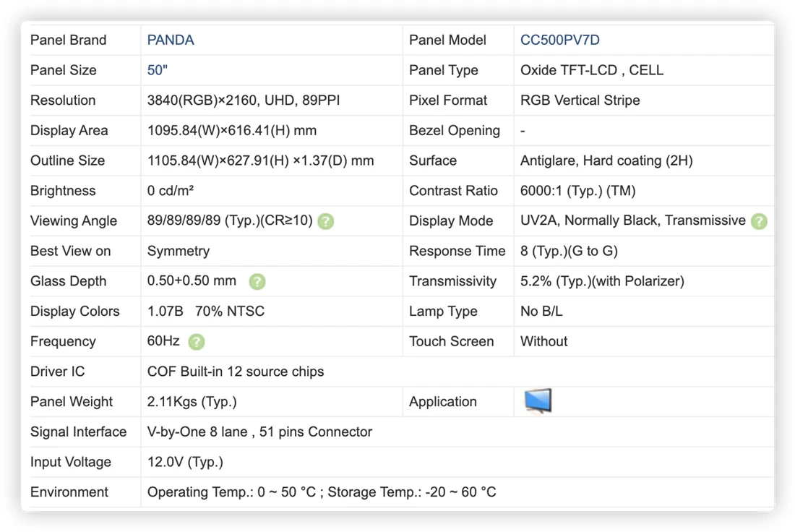The height and width of the screenshot is (532, 795).
Task: Click the Viewing Angle help question icon
Action: click(x=325, y=221)
